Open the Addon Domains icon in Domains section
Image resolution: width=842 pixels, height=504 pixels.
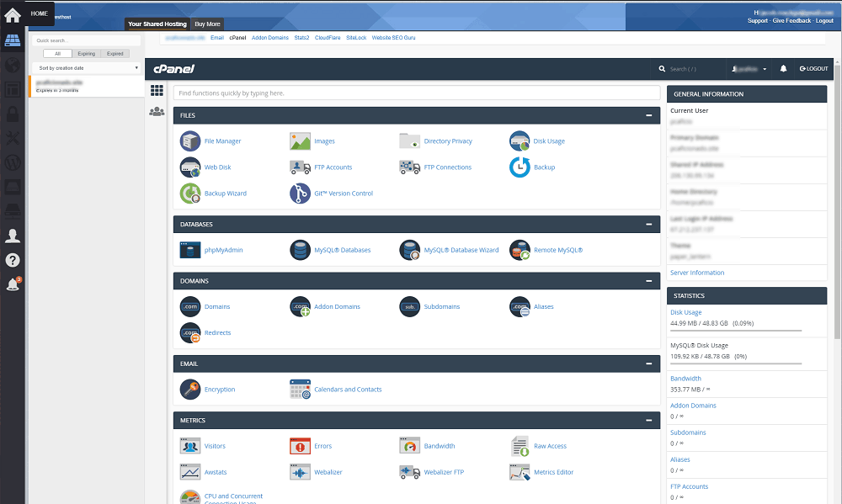pyautogui.click(x=301, y=306)
